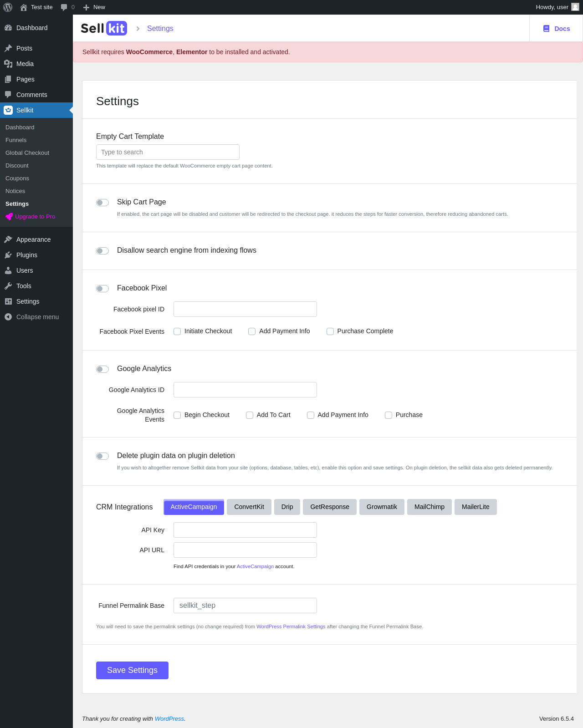Select the ActiveCampaign CRM tab
583x728 pixels.
(x=194, y=507)
